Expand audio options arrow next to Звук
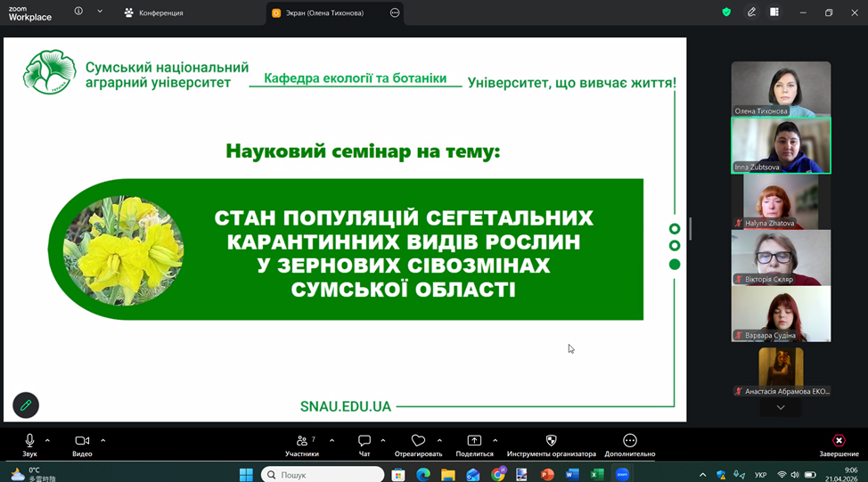This screenshot has height=482, width=868. 48,440
